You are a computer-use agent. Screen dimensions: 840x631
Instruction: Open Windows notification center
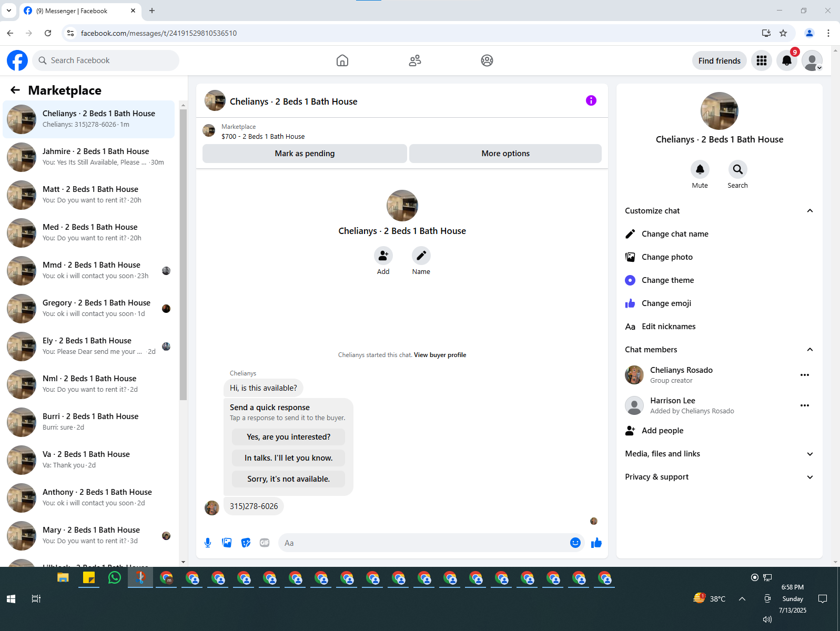click(823, 599)
